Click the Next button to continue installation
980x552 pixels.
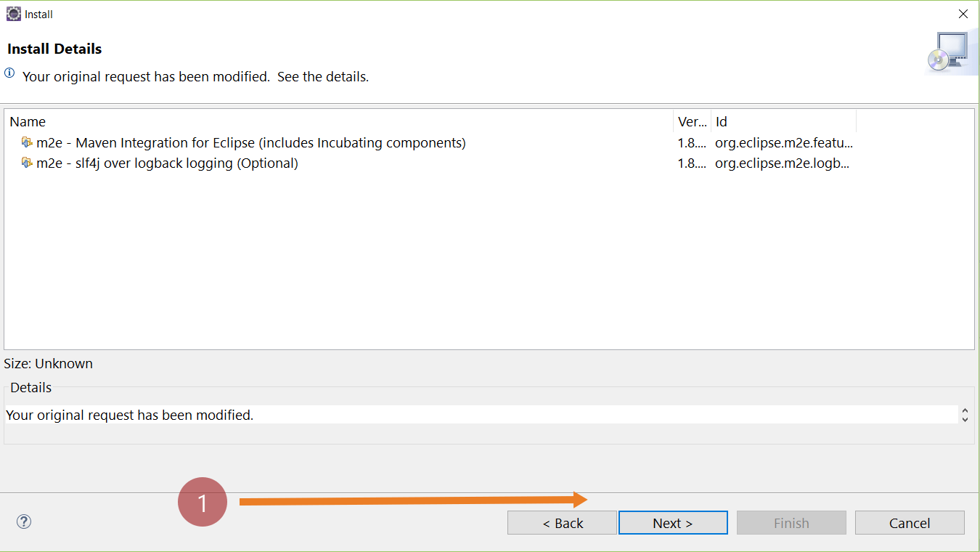672,522
